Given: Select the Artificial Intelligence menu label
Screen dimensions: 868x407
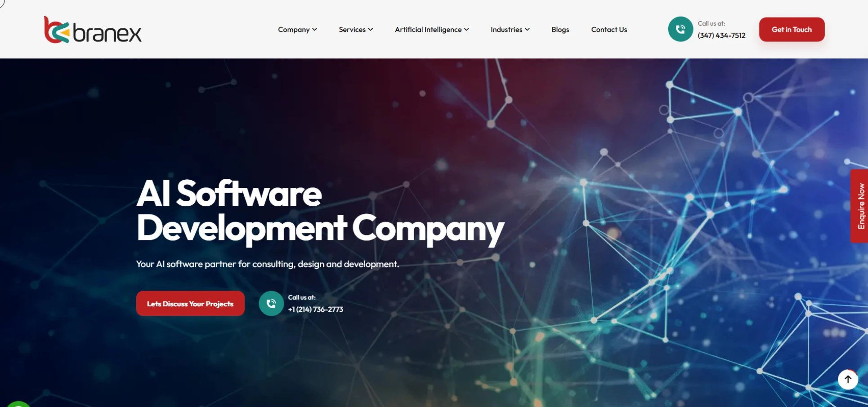Looking at the screenshot, I should click(x=428, y=30).
